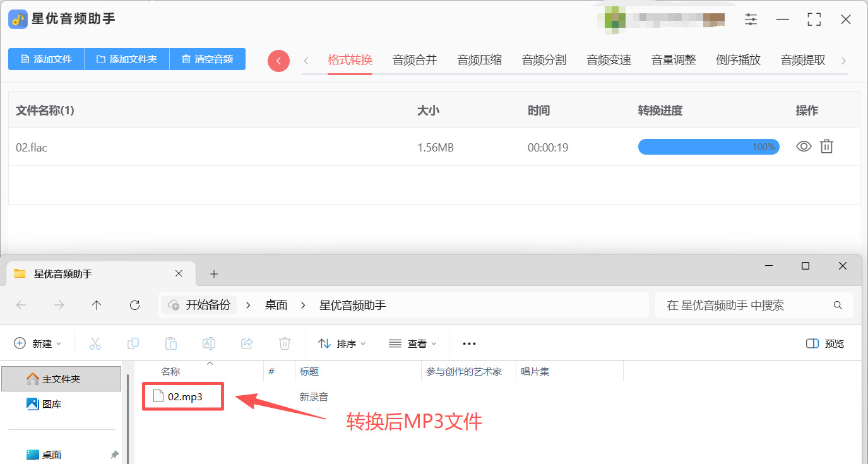Click the Share icon in Explorer toolbar
Image resolution: width=868 pixels, height=464 pixels.
click(x=247, y=343)
